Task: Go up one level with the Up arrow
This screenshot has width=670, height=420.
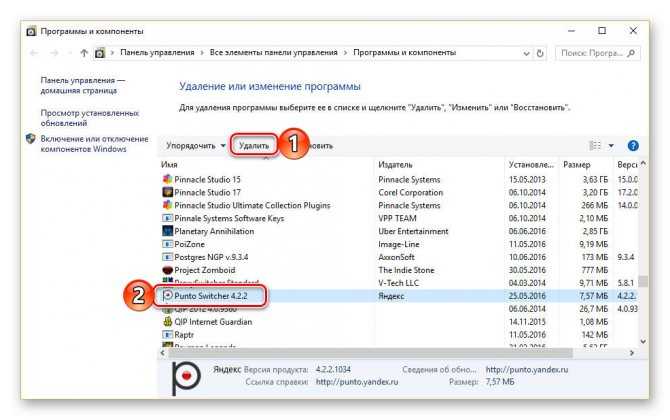Action: click(x=84, y=53)
